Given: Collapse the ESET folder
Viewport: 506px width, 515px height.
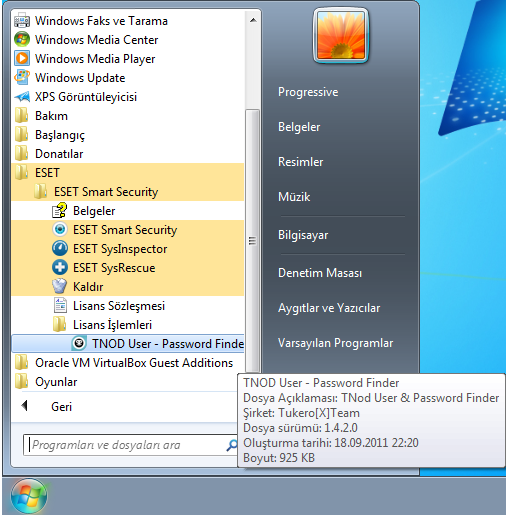Looking at the screenshot, I should (x=128, y=173).
